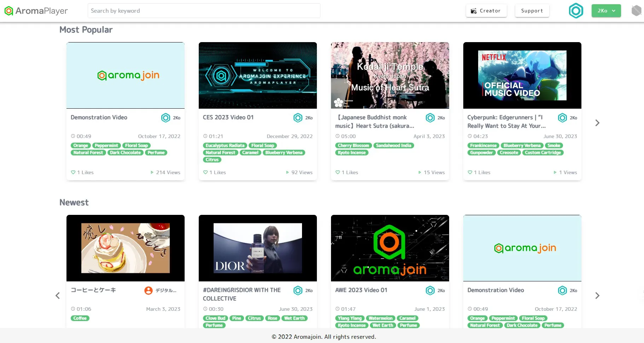Open the #DAREINGRISDIOR WITH THE COLLECTIVE title
This screenshot has height=343, width=644.
tap(242, 295)
